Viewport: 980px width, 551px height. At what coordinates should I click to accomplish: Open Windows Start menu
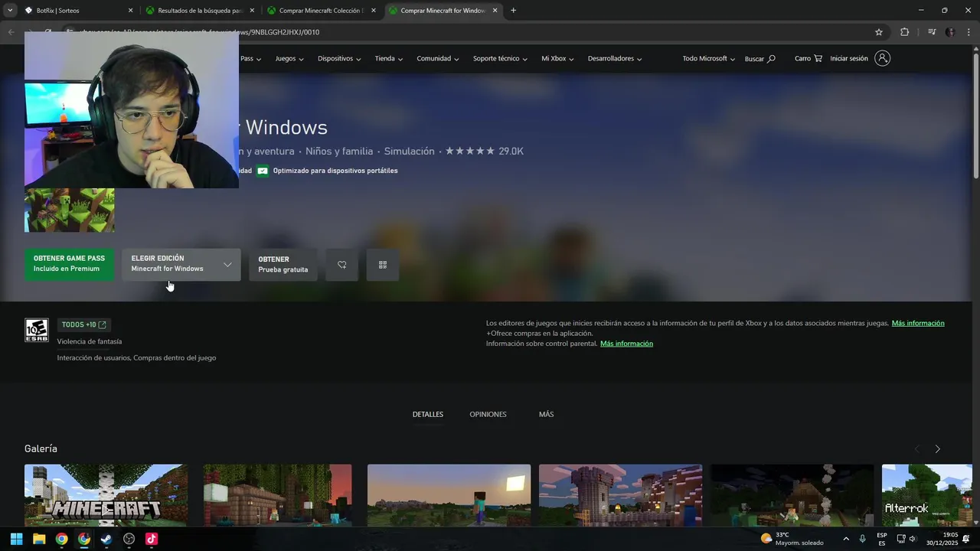pos(16,539)
